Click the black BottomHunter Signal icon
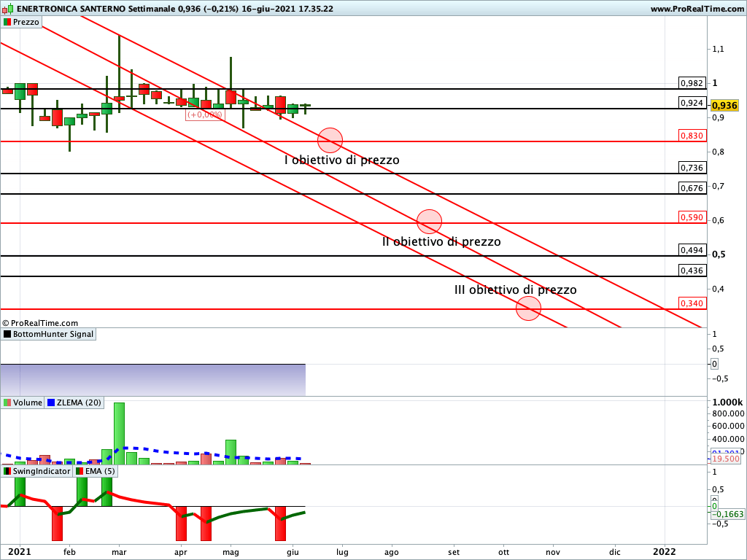747x560 pixels. 7,334
